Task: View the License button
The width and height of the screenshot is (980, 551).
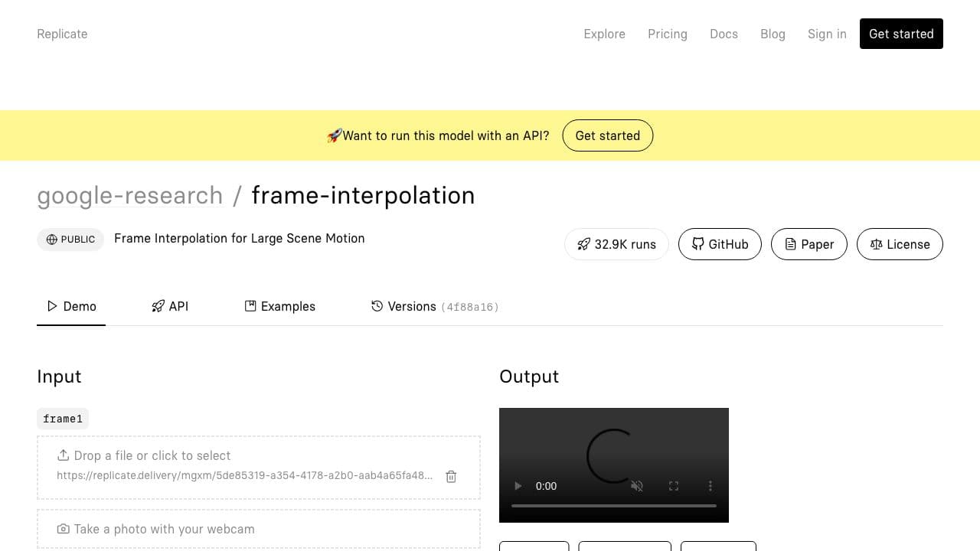Action: (900, 244)
